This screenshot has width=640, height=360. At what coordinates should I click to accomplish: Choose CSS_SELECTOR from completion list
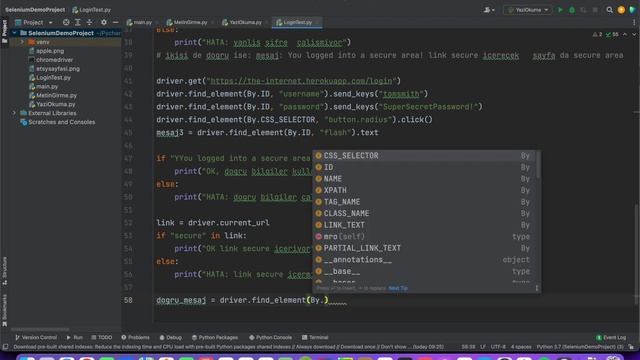click(x=424, y=156)
